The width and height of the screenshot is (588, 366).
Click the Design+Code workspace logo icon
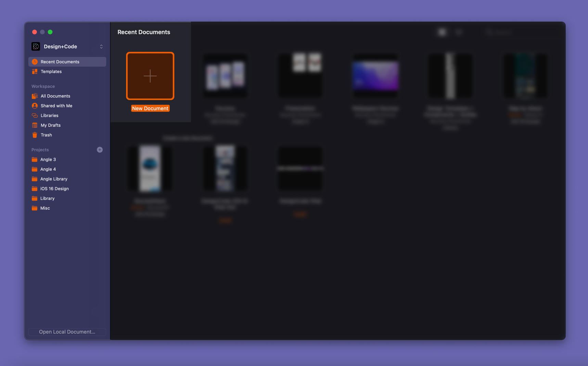point(36,47)
